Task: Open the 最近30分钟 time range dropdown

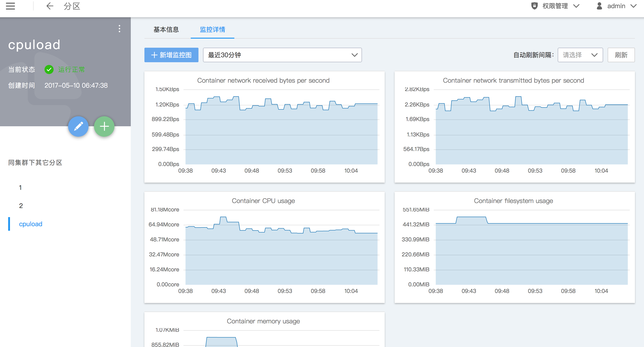Action: [282, 55]
